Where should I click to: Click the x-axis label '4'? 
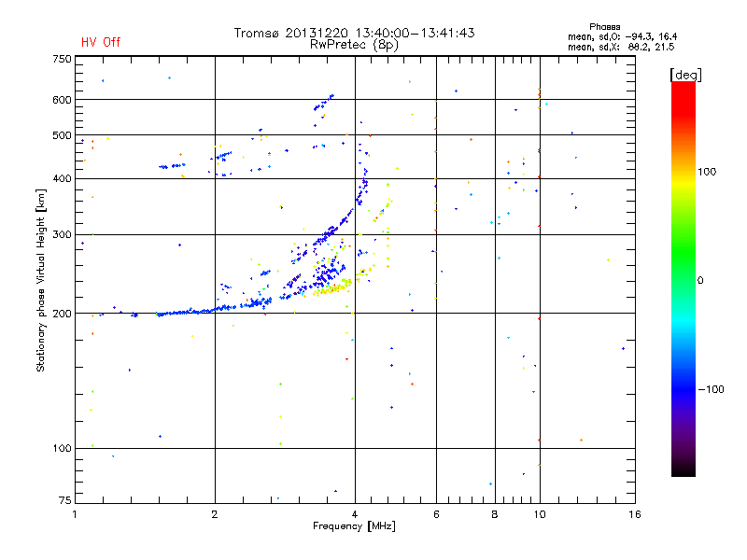355,514
